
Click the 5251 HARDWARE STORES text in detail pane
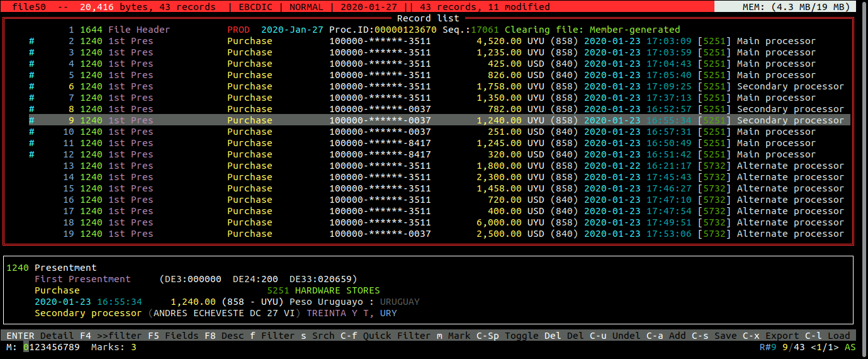point(323,290)
